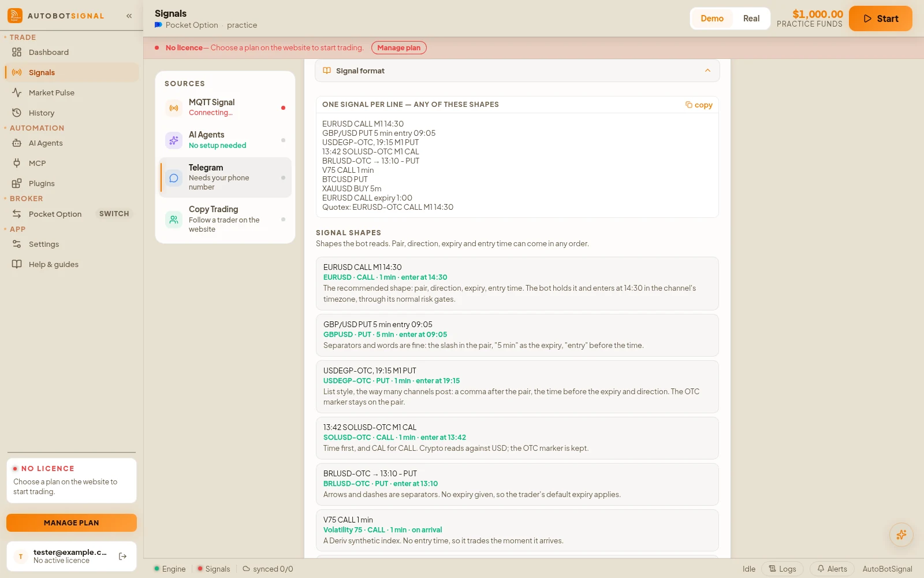The image size is (924, 578).
Task: Select Signals in the sidebar
Action: click(x=72, y=72)
